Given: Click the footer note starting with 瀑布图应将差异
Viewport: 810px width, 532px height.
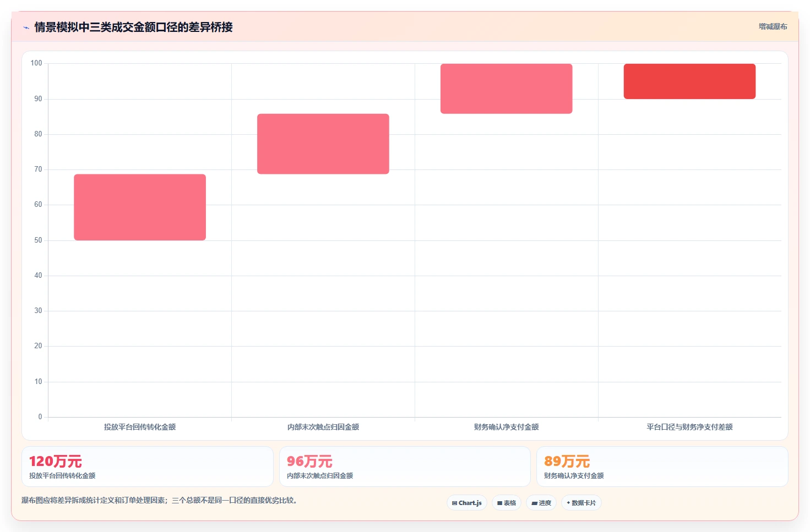Looking at the screenshot, I should [160, 501].
